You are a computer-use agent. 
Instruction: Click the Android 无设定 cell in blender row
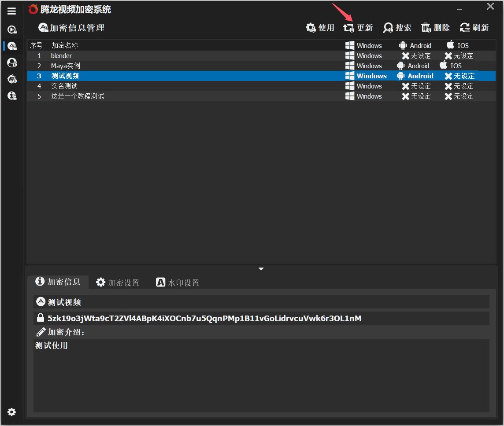[x=416, y=56]
